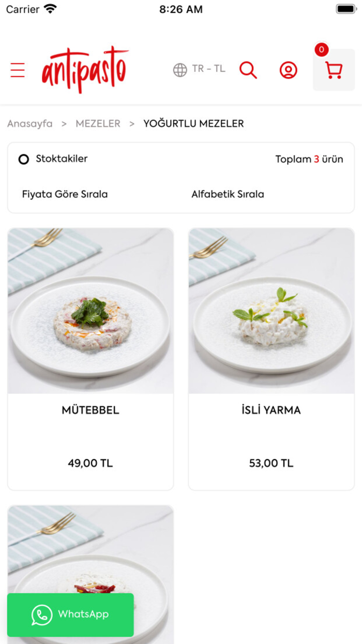Click the İSLİ YARMA product name
The height and width of the screenshot is (644, 362).
point(270,409)
